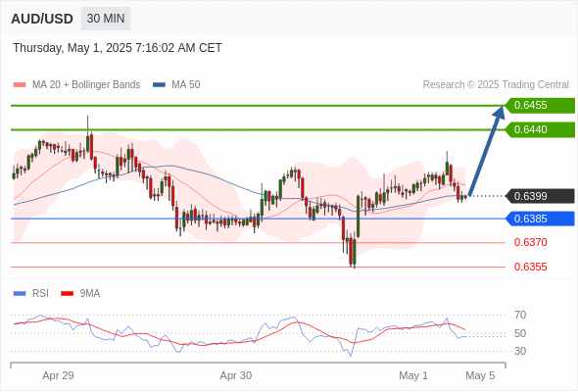578x392 pixels.
Task: Click the May 5 date axis label
Action: (x=480, y=375)
